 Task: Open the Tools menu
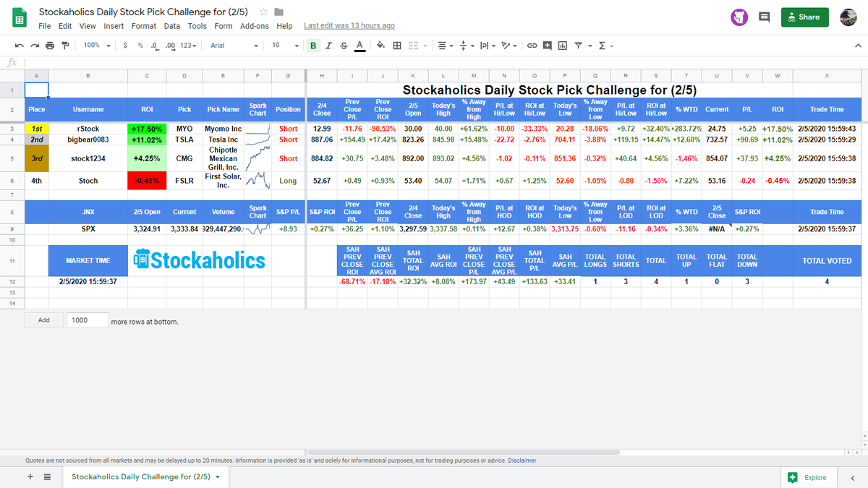(197, 26)
